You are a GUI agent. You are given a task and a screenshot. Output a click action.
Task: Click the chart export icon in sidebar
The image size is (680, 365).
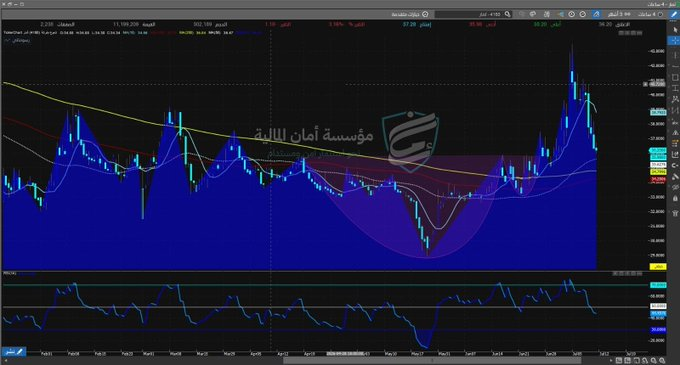click(675, 155)
